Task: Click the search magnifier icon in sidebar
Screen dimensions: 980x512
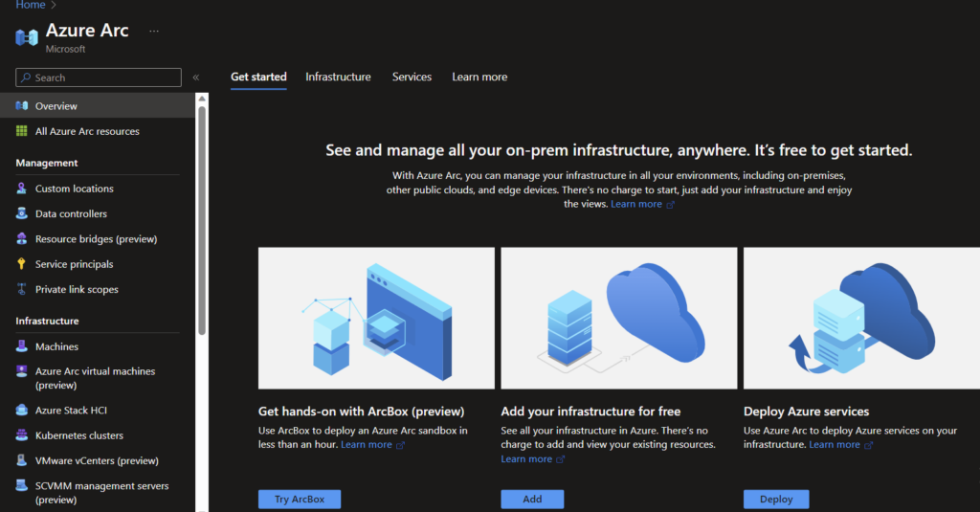Action: click(26, 78)
